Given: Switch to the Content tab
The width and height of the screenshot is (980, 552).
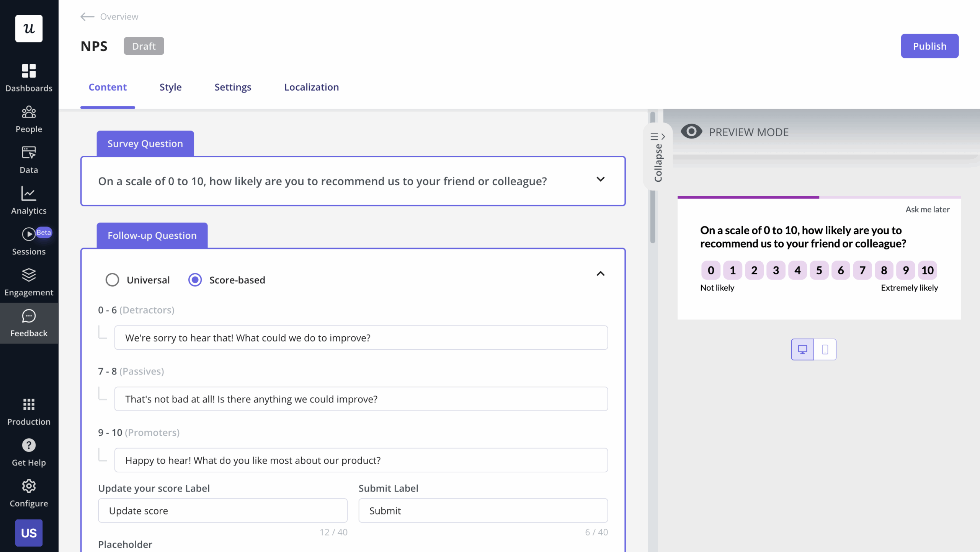Looking at the screenshot, I should [x=108, y=87].
